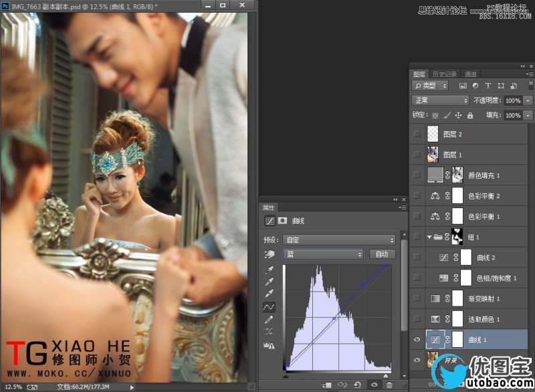Show the 图层 1 layer visibility box
Viewport: 535px width, 392px height.
pyautogui.click(x=417, y=155)
